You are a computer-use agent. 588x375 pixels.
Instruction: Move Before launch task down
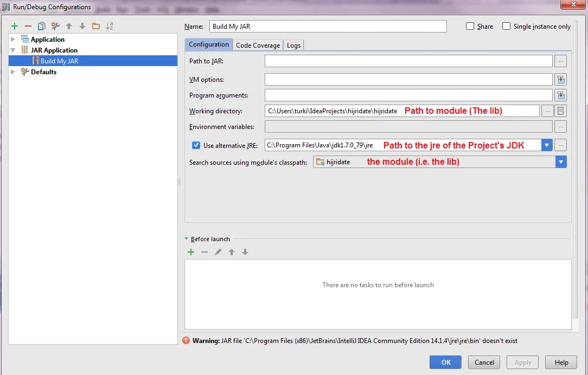click(x=245, y=252)
